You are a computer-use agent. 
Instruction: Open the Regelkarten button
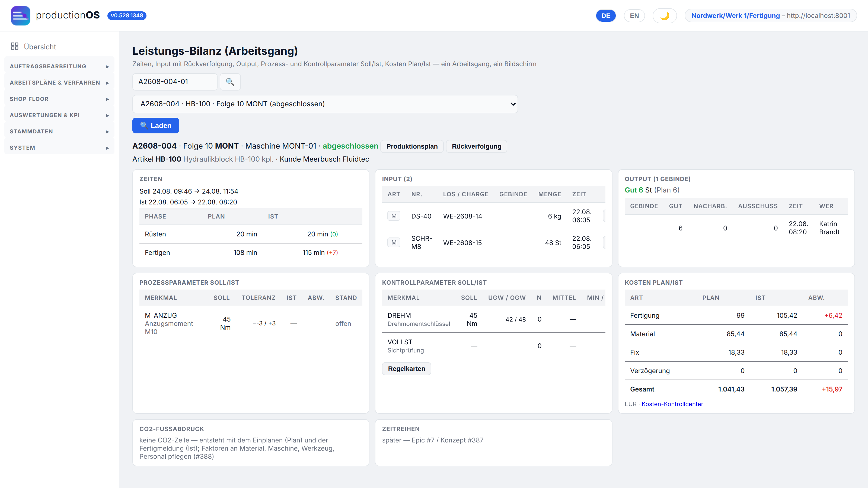pyautogui.click(x=406, y=369)
